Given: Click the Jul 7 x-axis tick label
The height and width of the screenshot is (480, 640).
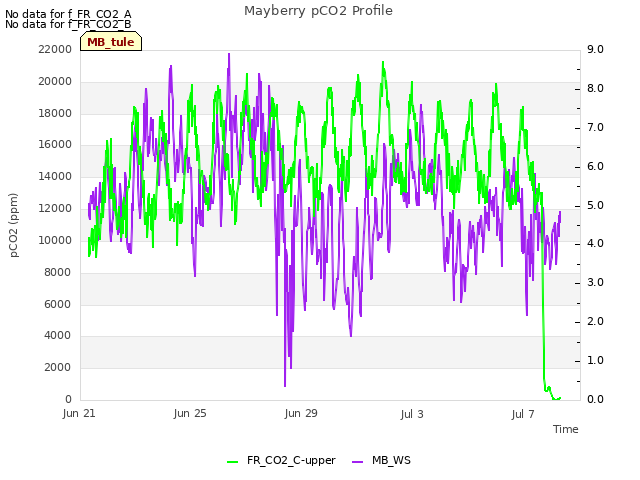Looking at the screenshot, I should (523, 414).
